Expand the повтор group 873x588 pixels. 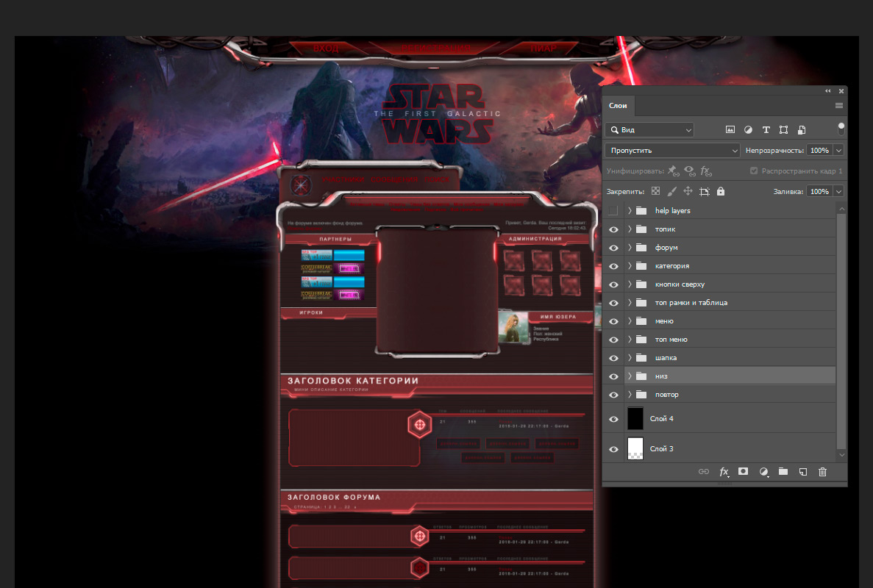coord(630,395)
